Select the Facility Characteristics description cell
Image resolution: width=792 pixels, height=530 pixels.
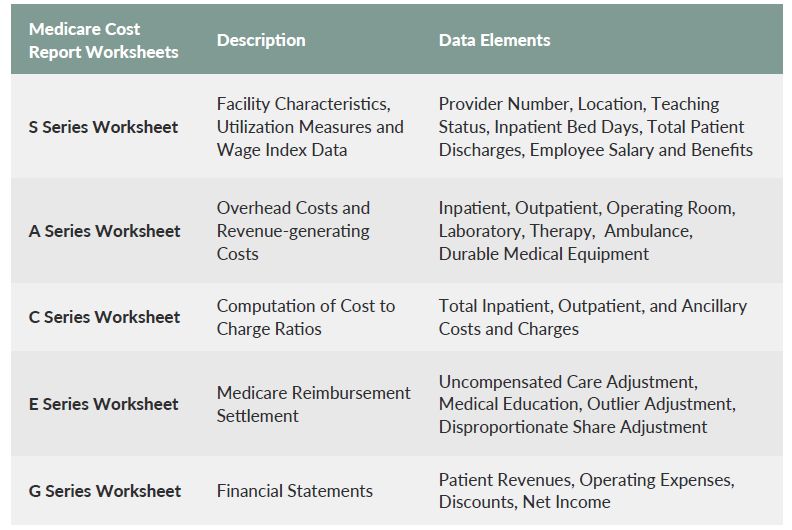(310, 127)
